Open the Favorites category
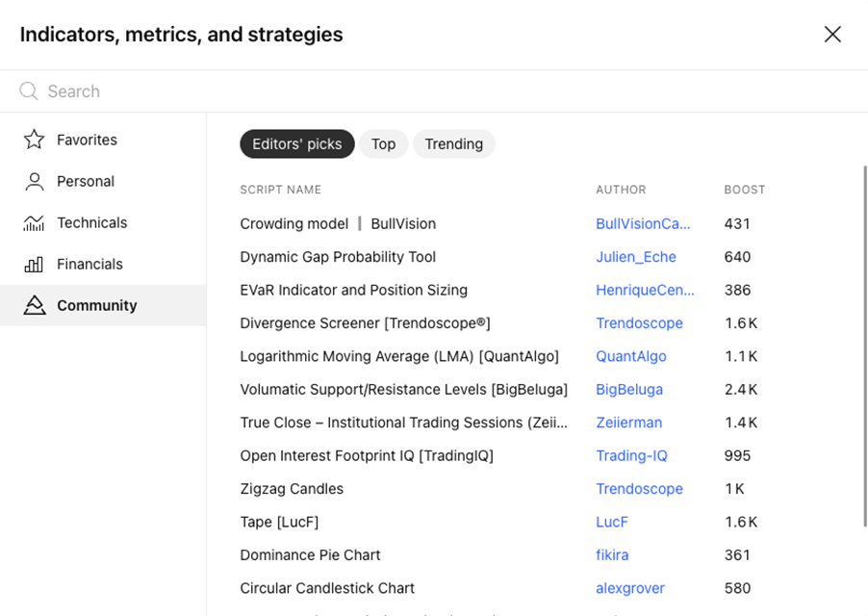The width and height of the screenshot is (868, 616). click(103, 140)
